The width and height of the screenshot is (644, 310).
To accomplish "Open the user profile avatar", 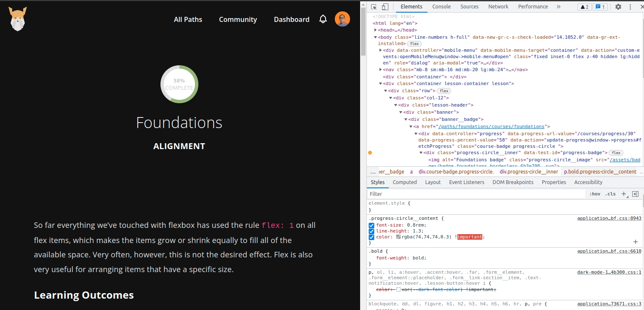I will coord(342,19).
